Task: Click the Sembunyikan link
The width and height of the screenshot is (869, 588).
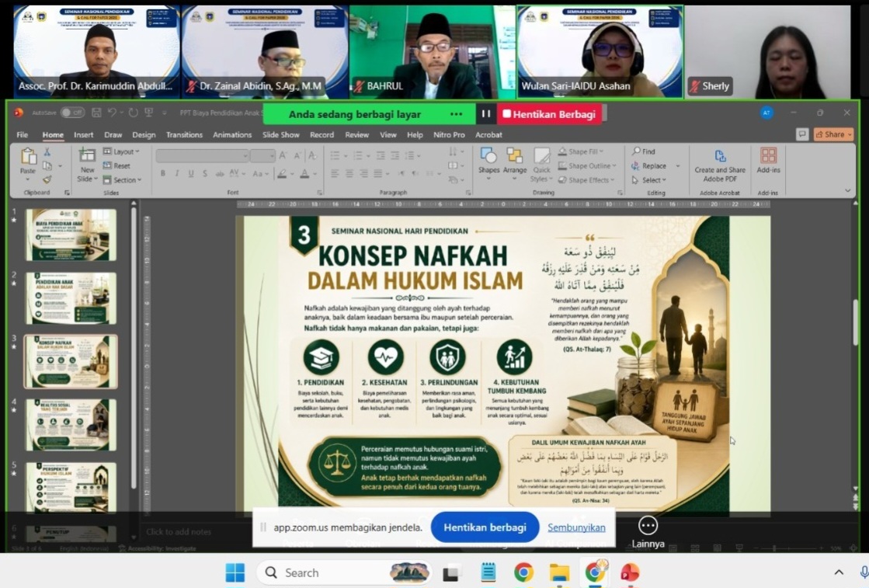Action: pyautogui.click(x=576, y=527)
